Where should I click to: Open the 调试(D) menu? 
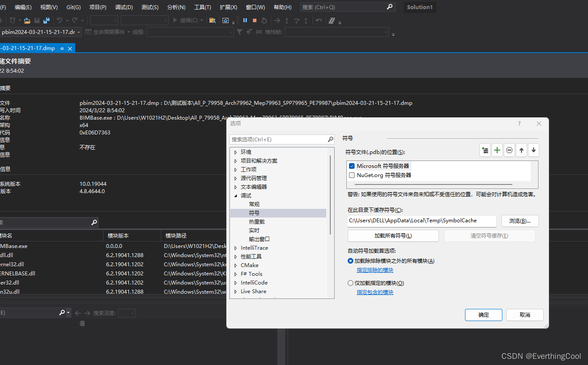124,7
